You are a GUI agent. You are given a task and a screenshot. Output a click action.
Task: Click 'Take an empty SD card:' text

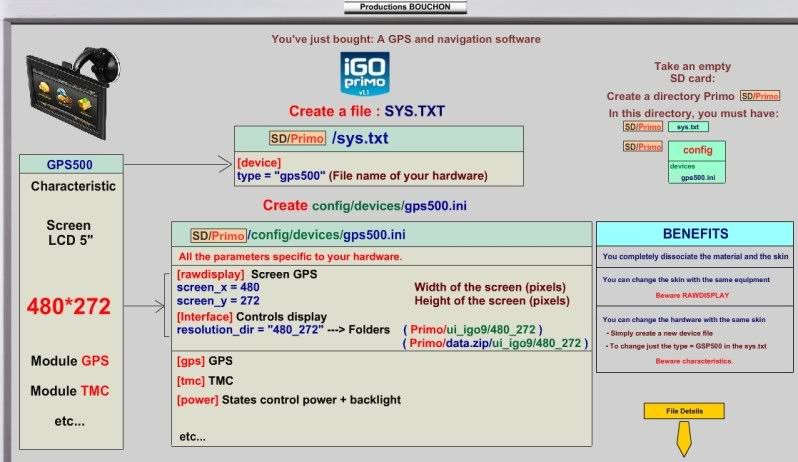coord(692,72)
